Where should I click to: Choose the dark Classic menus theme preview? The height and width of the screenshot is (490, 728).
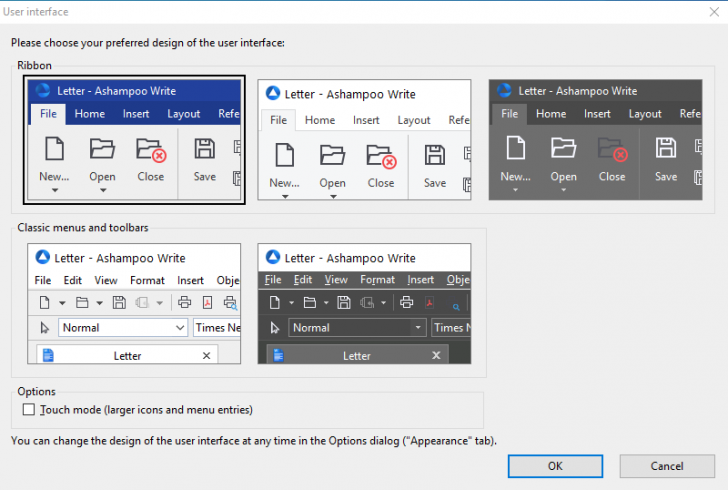364,304
